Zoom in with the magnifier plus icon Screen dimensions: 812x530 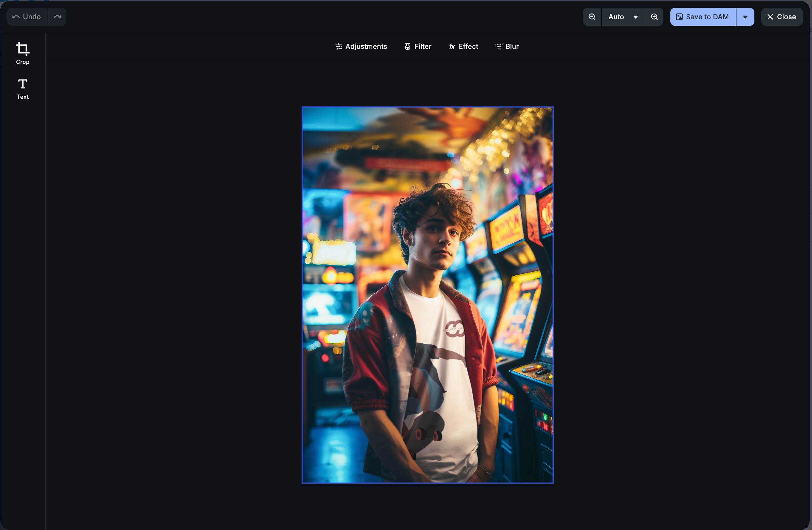[x=654, y=17]
